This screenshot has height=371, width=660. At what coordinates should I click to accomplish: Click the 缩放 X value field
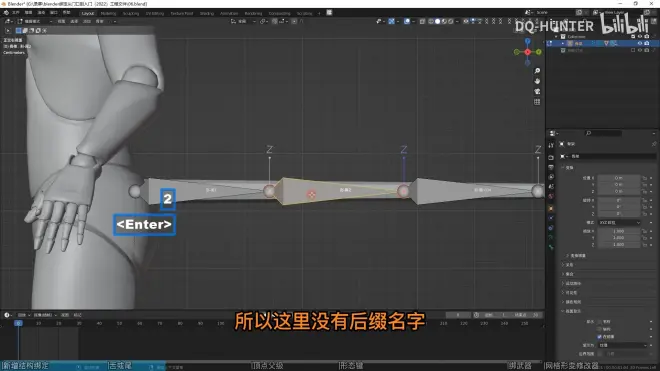pos(619,231)
